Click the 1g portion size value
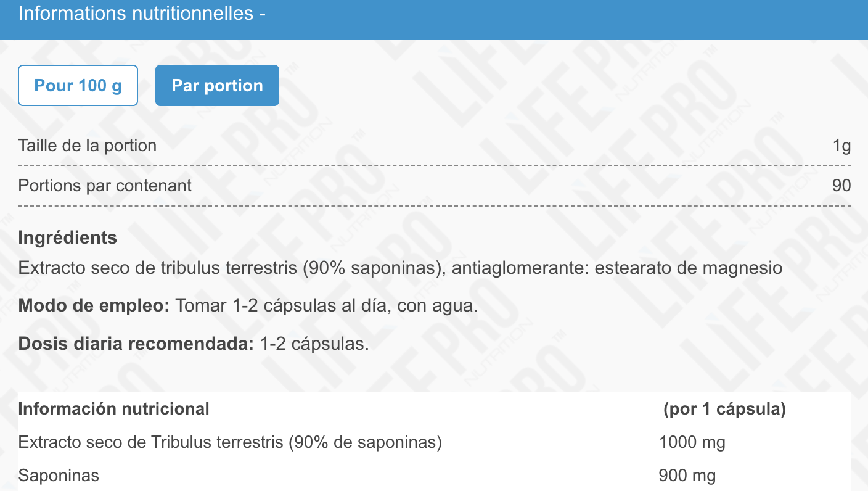This screenshot has height=491, width=868. (x=841, y=146)
